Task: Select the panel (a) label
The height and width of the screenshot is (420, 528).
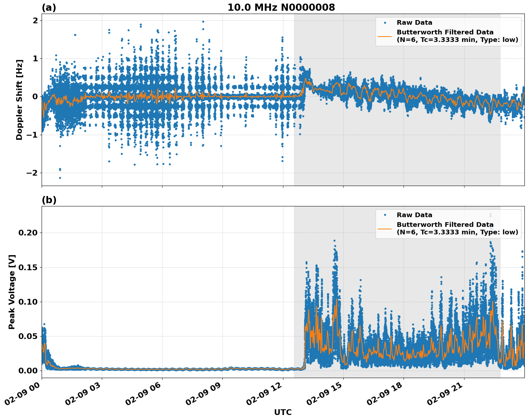Action: coord(49,7)
